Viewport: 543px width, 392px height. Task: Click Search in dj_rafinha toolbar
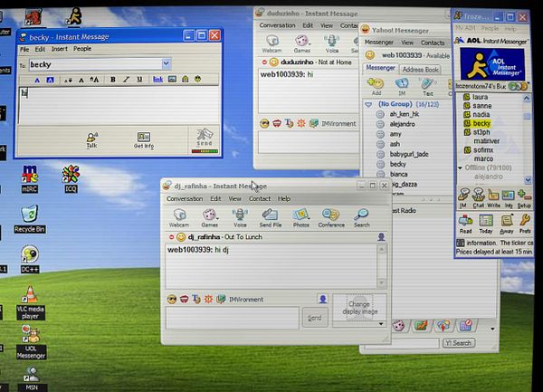click(361, 218)
